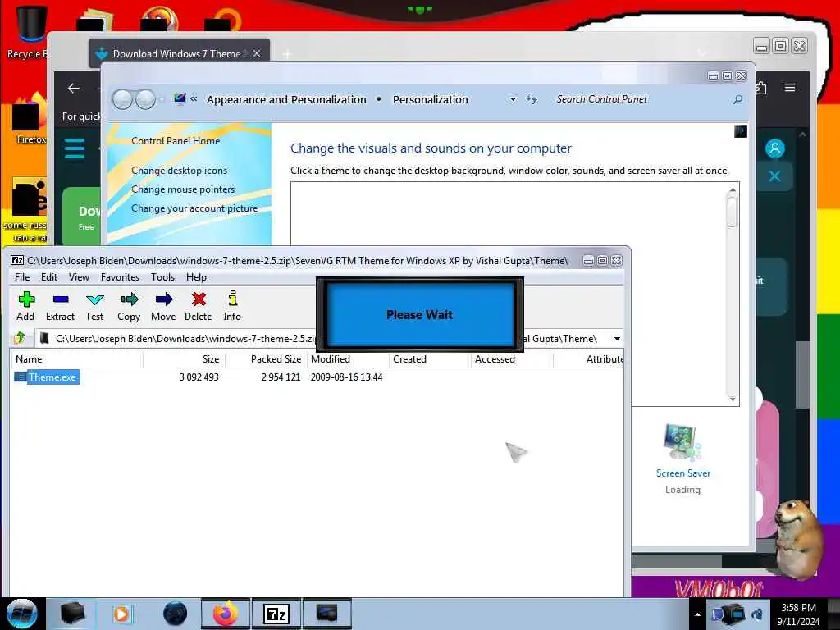Screen dimensions: 840x630
Task: Click Appearance and Personalization breadcrumb
Action: [286, 99]
